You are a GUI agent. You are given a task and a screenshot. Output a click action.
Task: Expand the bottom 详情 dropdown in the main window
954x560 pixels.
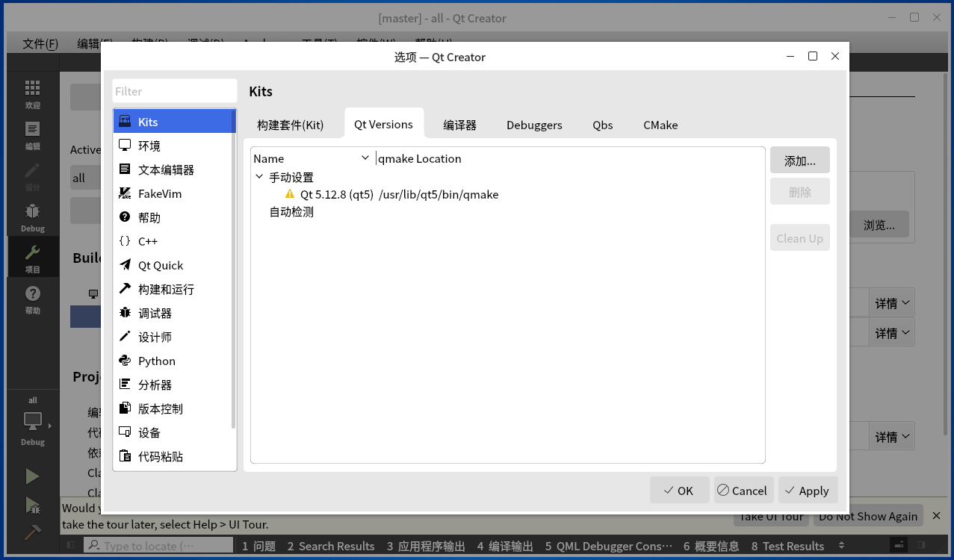pos(893,436)
